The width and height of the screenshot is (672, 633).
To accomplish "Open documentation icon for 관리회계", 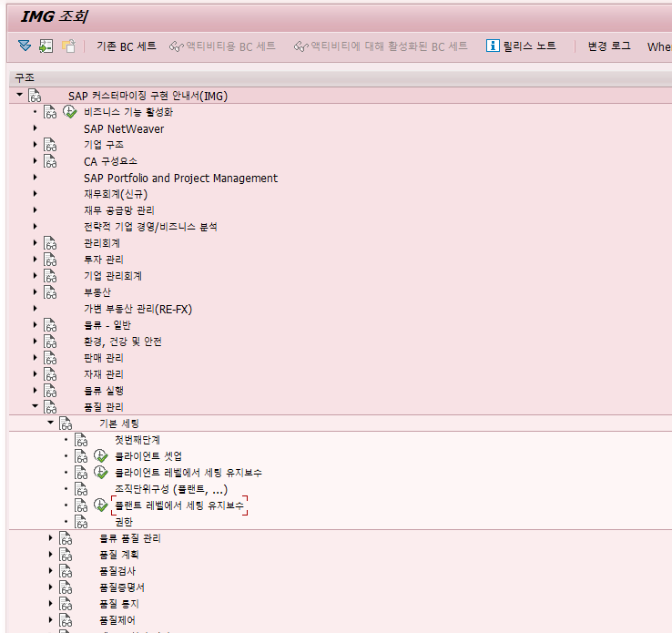I will coord(50,243).
